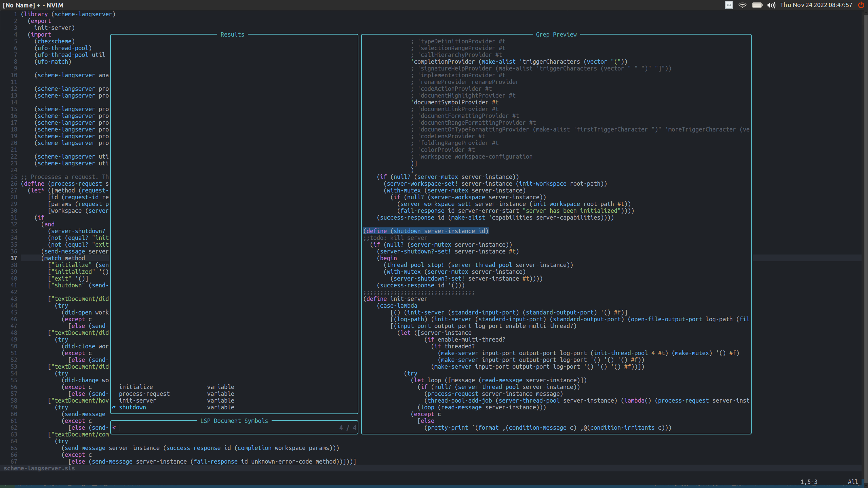Click the selection arrow beside shutdown
The width and height of the screenshot is (868, 488).
coord(114,407)
